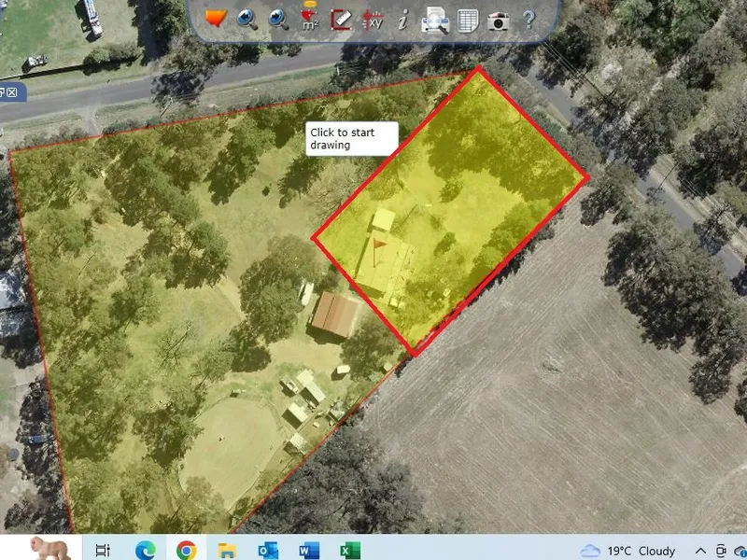Click the red flag marker on the lot
The image size is (747, 560).
tap(379, 247)
